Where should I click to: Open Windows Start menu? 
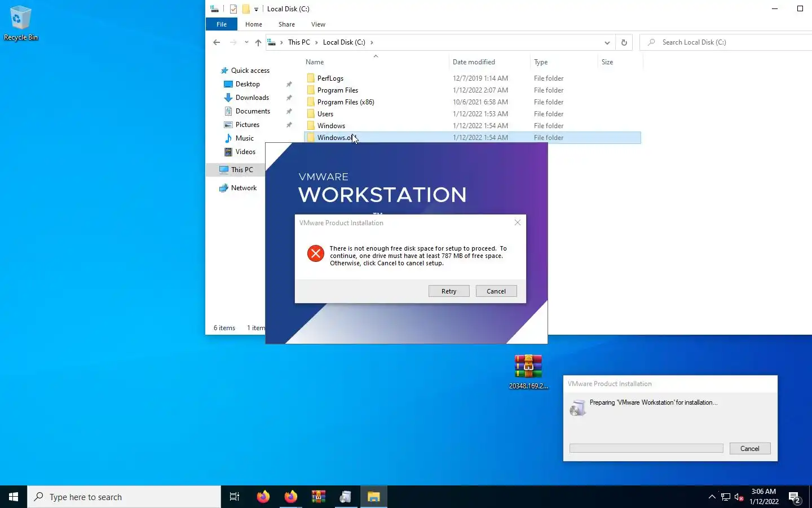pos(14,497)
